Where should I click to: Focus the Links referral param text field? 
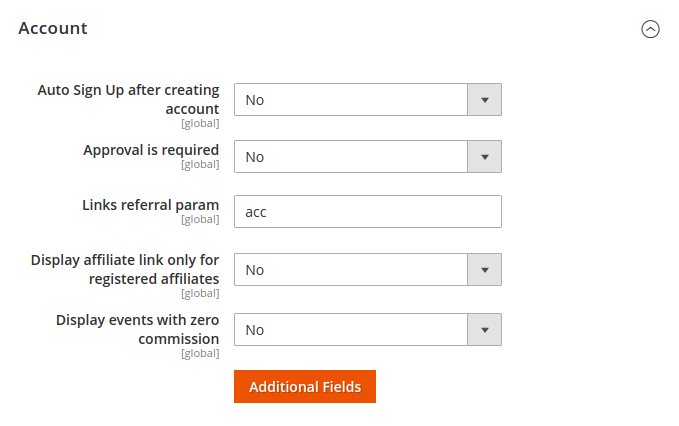pyautogui.click(x=367, y=212)
